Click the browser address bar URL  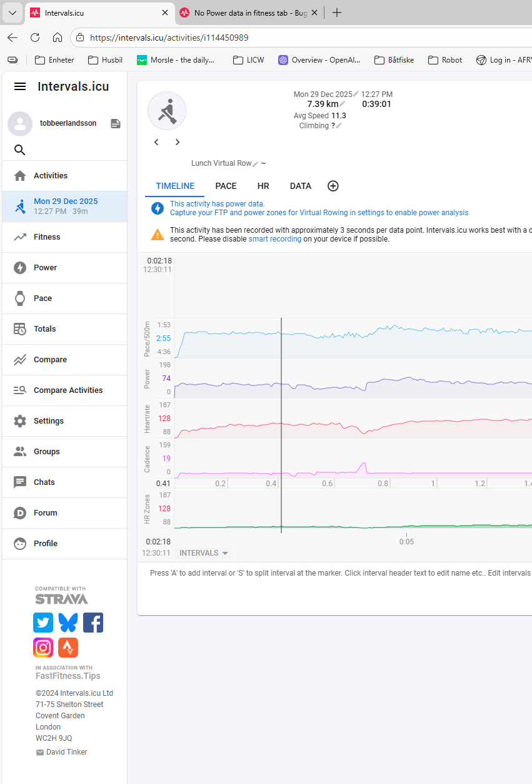(169, 38)
